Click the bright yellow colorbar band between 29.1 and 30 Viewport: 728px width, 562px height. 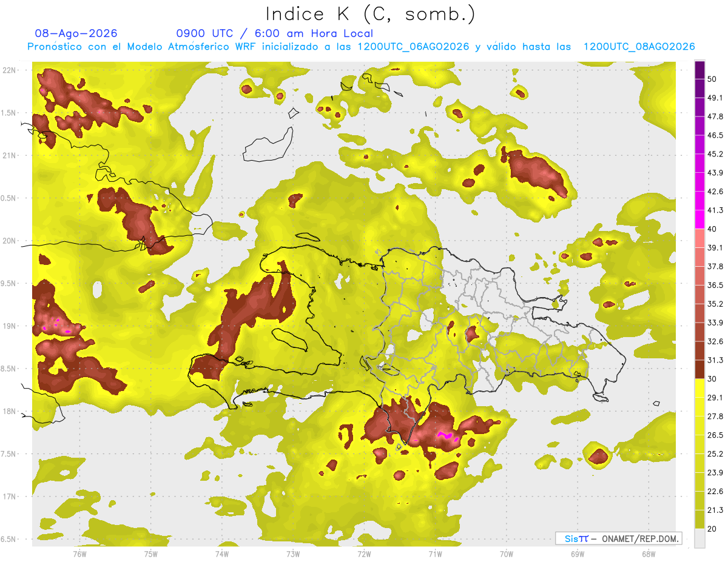click(699, 389)
